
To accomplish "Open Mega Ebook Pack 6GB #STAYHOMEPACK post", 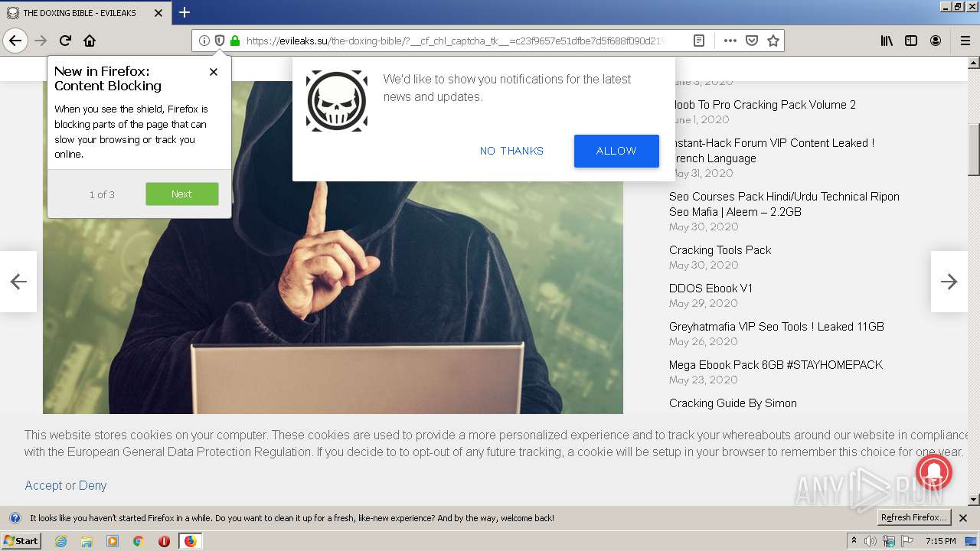I will click(776, 365).
